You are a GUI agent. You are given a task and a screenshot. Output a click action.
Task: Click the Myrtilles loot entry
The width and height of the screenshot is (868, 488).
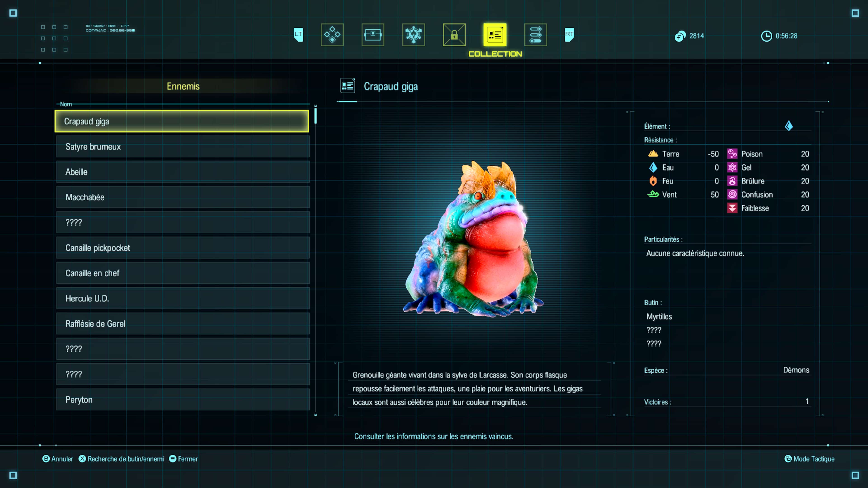point(659,317)
